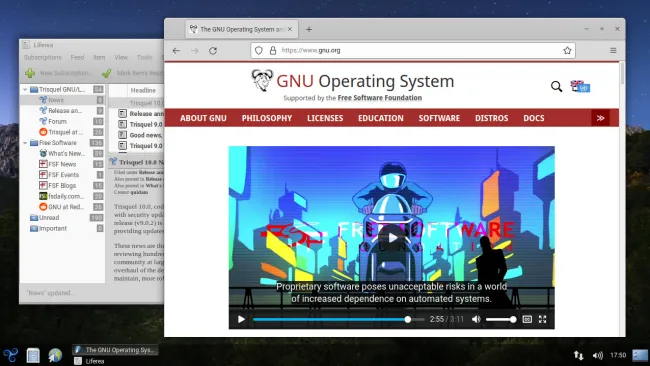650x366 pixels.
Task: Open the search magnifier on GNU site
Action: [556, 86]
